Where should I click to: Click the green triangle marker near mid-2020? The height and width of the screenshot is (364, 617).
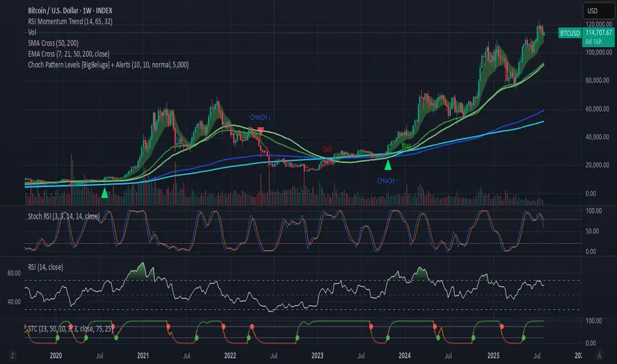tap(105, 193)
